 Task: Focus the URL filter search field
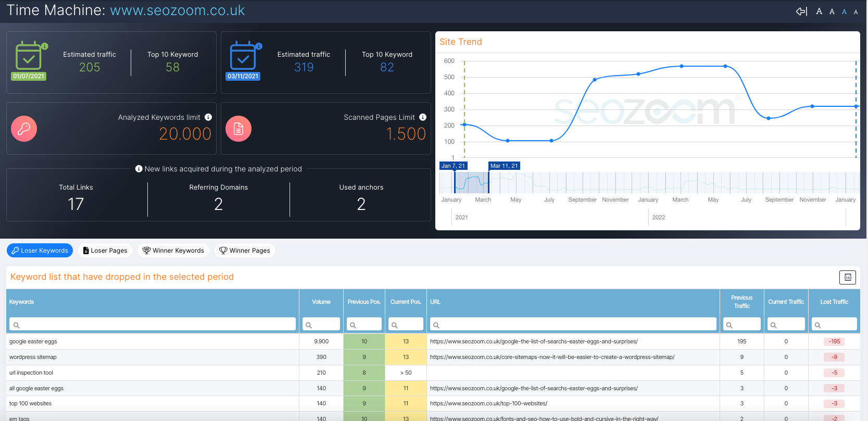click(x=573, y=324)
